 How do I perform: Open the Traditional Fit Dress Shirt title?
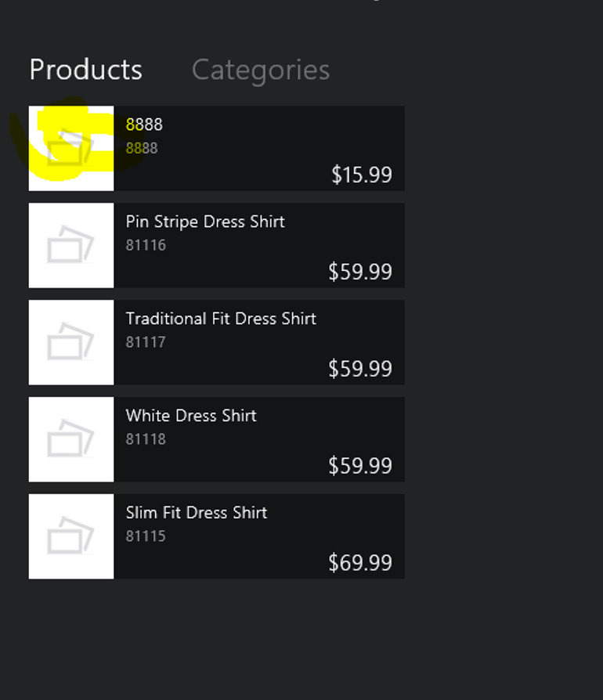[x=221, y=319]
